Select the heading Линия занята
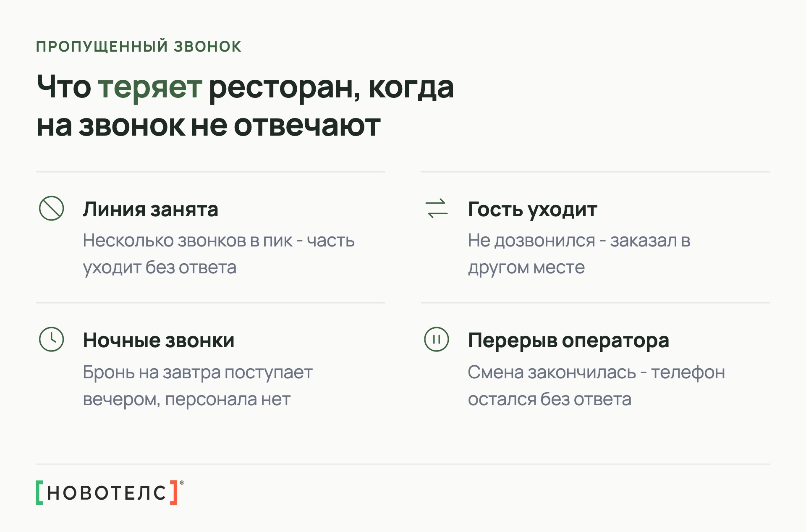This screenshot has height=532, width=806. click(150, 209)
